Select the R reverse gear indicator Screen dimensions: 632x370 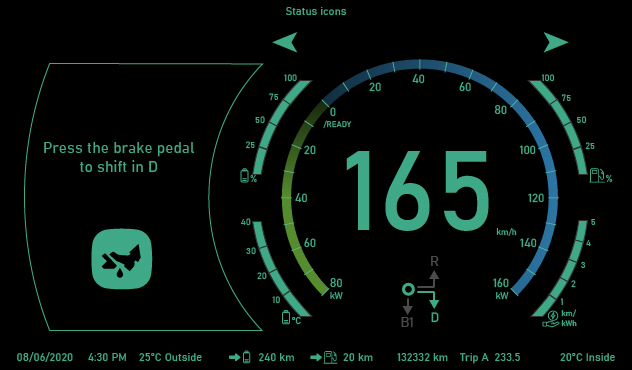coord(434,262)
